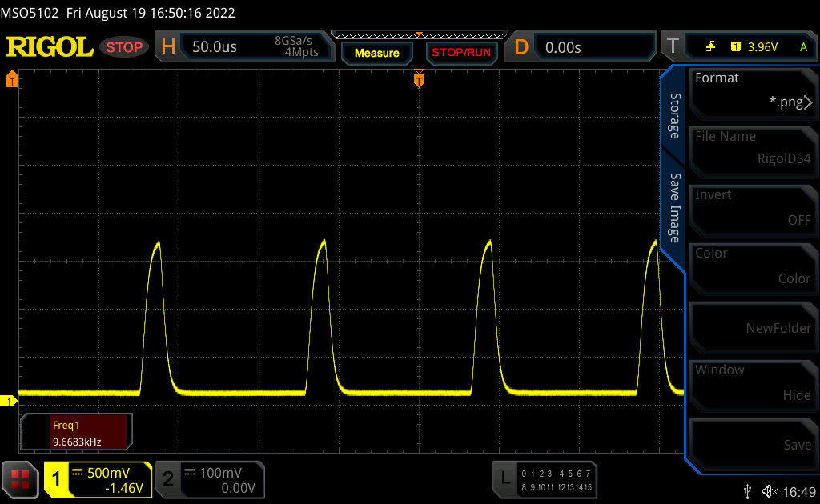The height and width of the screenshot is (504, 820).
Task: Click the 8GSa/s sample rate readout
Action: [293, 41]
